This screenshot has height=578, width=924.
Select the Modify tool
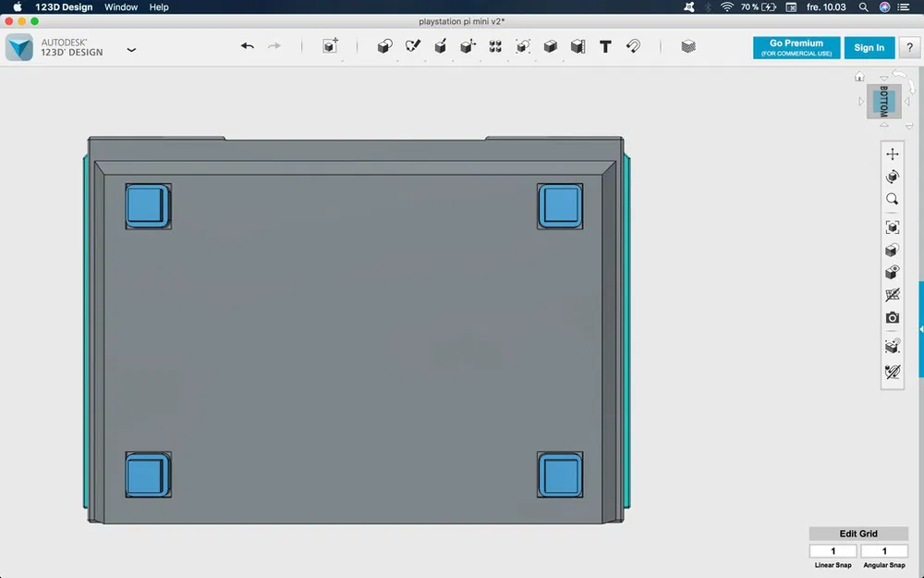point(468,46)
